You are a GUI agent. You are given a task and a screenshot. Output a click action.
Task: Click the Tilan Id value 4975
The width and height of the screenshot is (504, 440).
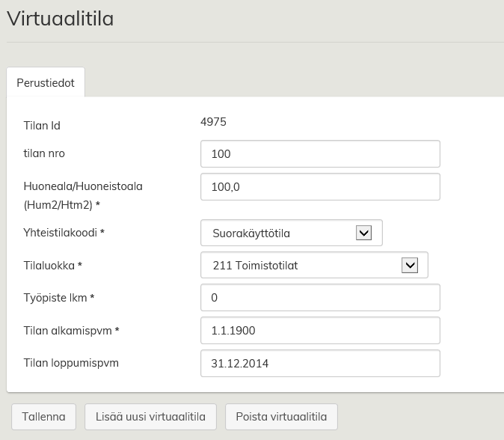[x=214, y=121]
